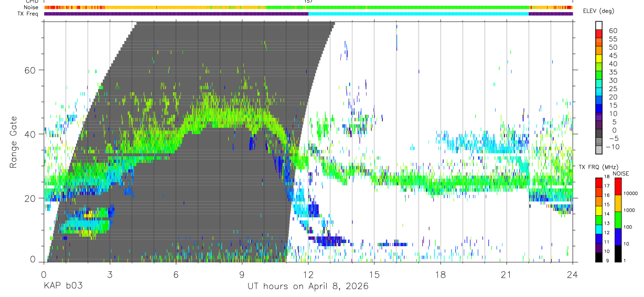Click the '14' label on the TX FRQ scale

coord(607,214)
